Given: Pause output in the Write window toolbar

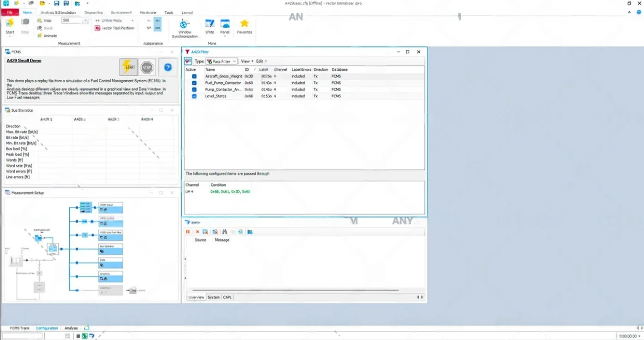Looking at the screenshot, I should pyautogui.click(x=188, y=232).
